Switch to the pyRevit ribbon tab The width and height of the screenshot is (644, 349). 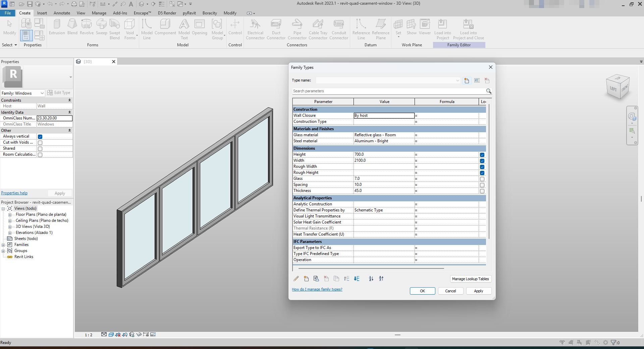tap(189, 13)
